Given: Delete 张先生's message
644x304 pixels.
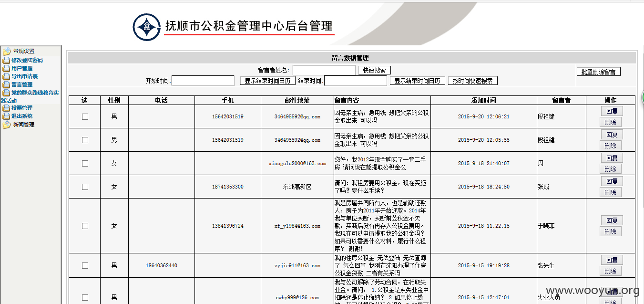Looking at the screenshot, I should (x=611, y=271).
